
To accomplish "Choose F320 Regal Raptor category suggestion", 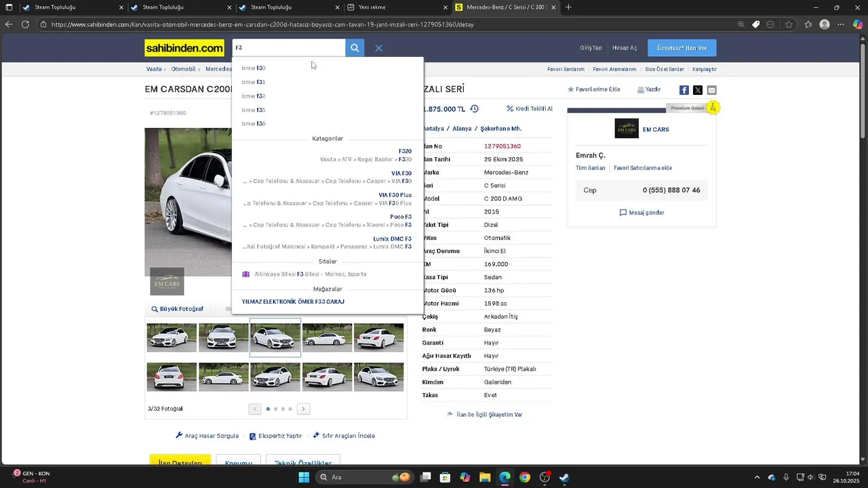I will coord(328,155).
